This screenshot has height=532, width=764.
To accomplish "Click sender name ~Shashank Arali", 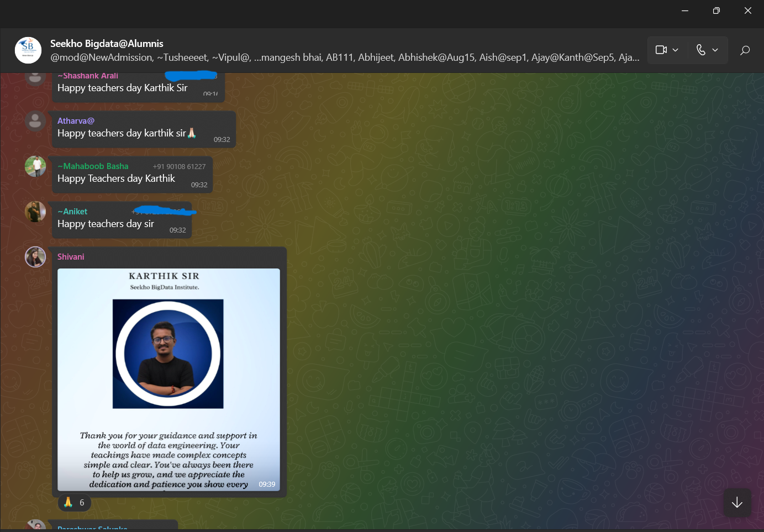I will tap(88, 76).
